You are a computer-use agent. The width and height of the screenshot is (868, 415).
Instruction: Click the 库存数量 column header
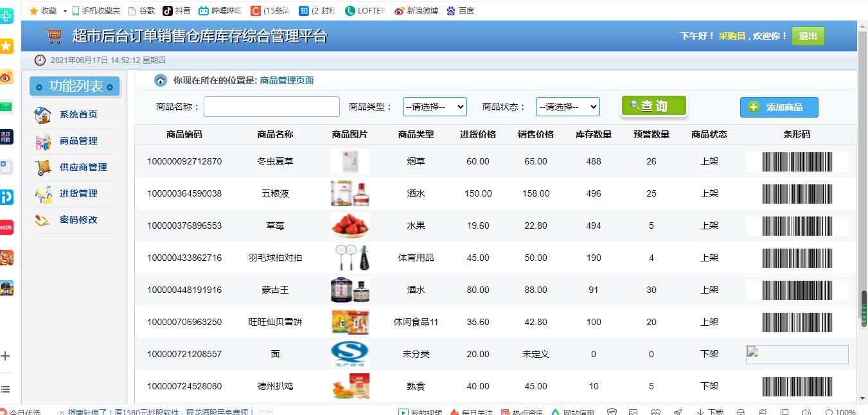(594, 134)
